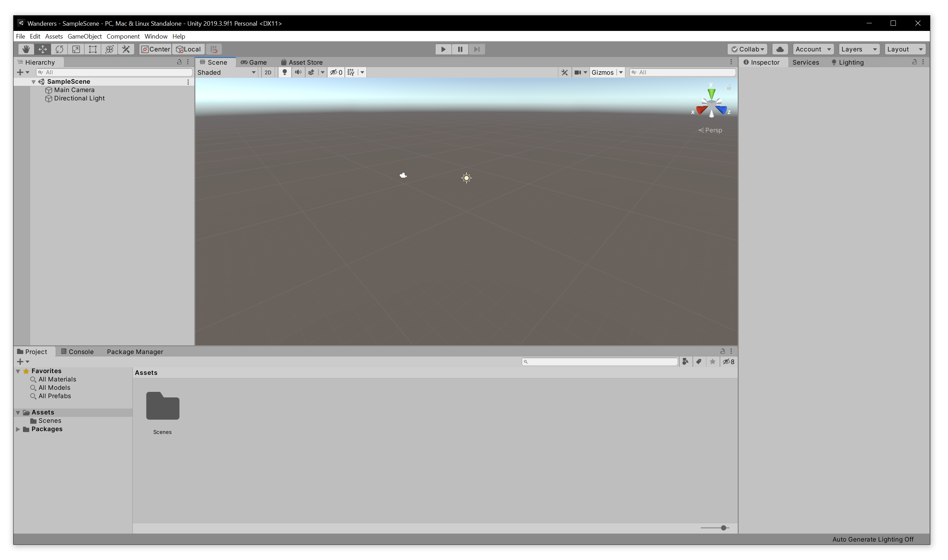Open the Layout dropdown
948x560 pixels.
tap(905, 49)
